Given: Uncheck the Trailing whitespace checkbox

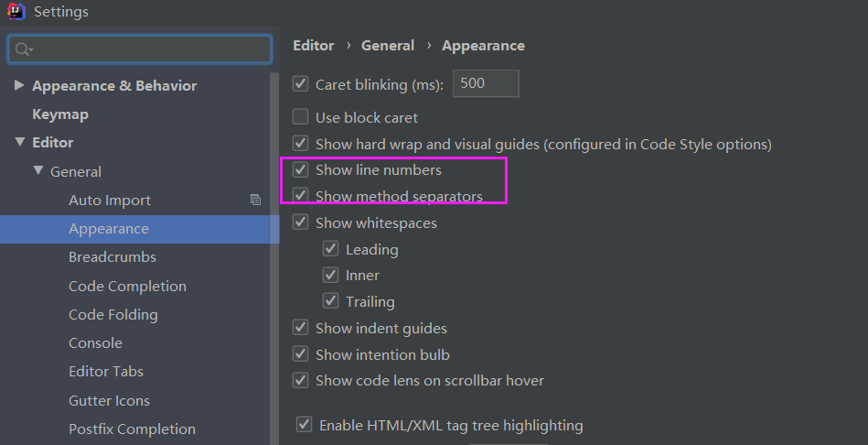Looking at the screenshot, I should [x=330, y=301].
